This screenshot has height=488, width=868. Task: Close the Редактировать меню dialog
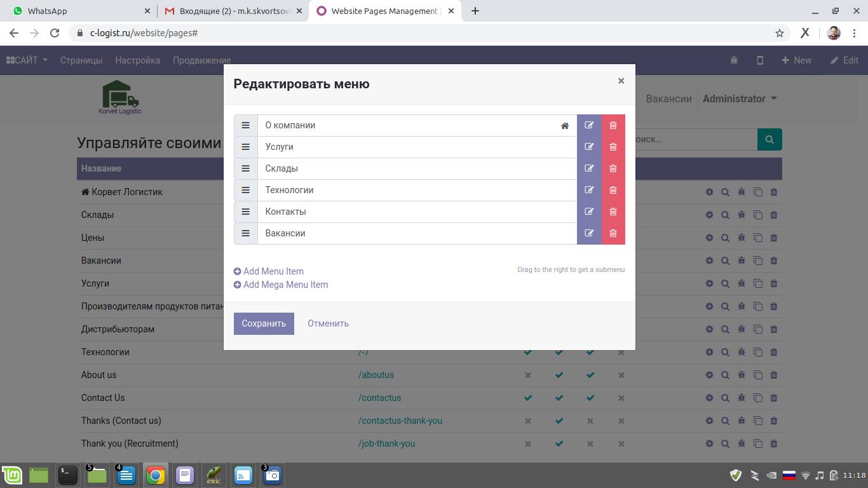click(621, 81)
